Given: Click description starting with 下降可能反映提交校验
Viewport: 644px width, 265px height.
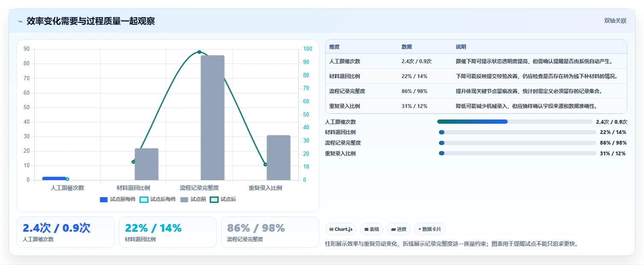Looking at the screenshot, I should point(537,76).
